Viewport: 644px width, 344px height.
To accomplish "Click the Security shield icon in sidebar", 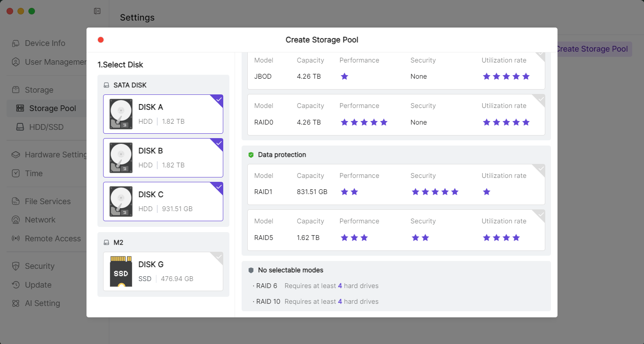I will pyautogui.click(x=16, y=266).
